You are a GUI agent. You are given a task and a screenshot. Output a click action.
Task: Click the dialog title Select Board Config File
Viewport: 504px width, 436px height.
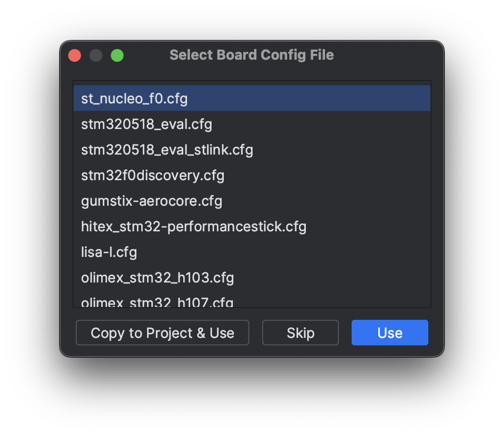coord(251,55)
